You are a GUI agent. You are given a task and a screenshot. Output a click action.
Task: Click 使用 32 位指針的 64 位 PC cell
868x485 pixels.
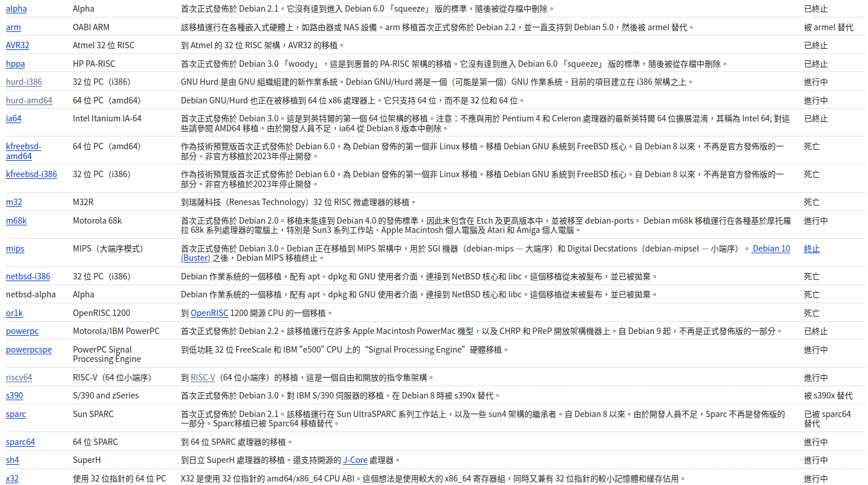[x=120, y=479]
